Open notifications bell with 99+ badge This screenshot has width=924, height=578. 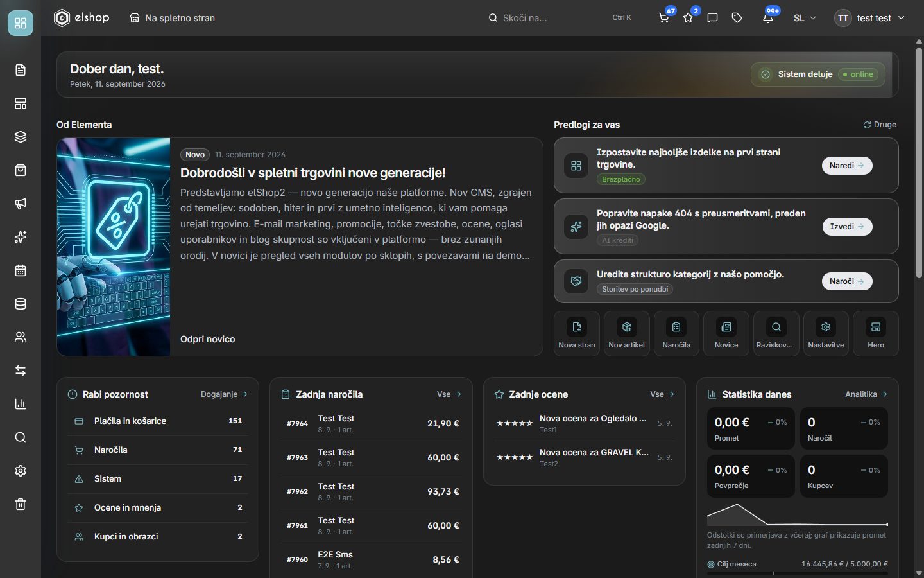(768, 18)
